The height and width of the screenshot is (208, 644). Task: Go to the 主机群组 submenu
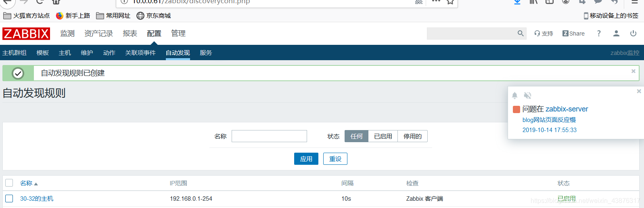[x=15, y=53]
